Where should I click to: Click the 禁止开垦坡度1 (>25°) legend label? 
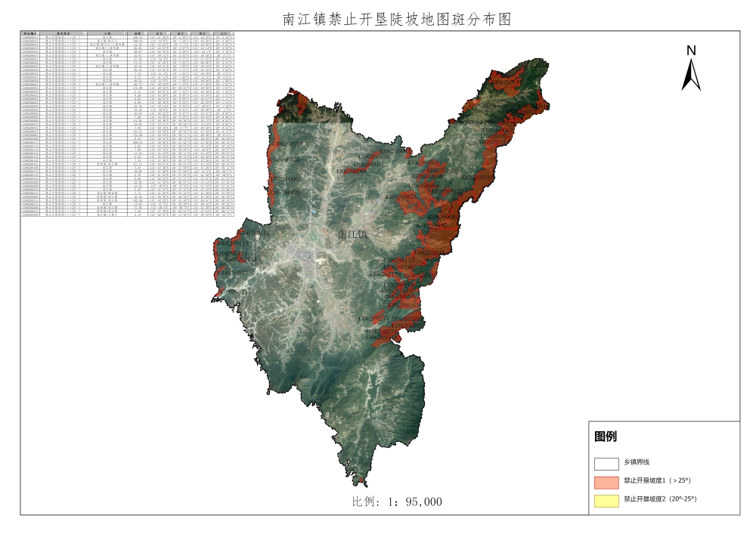[x=657, y=480]
